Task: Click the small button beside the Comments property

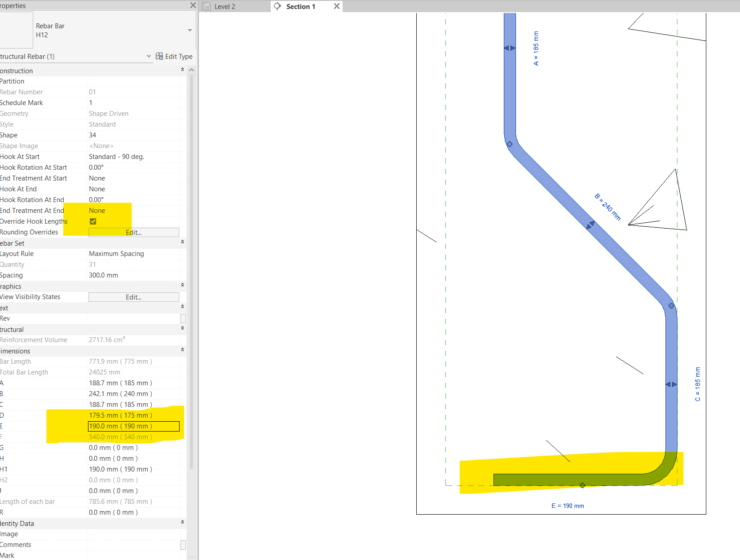Action: (183, 545)
